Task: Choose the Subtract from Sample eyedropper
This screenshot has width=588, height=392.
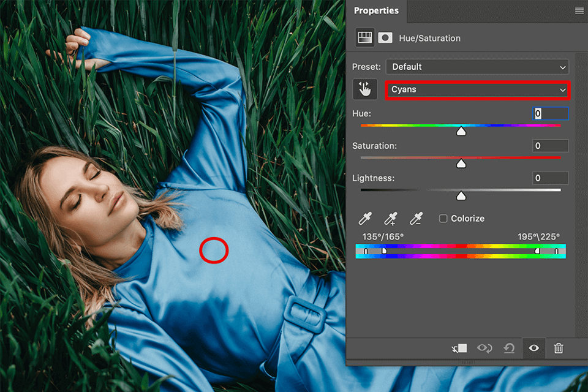Action: coord(417,219)
